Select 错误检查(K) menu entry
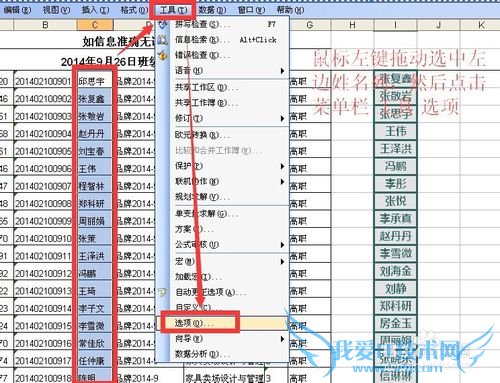This screenshot has width=500, height=383. tap(223, 55)
